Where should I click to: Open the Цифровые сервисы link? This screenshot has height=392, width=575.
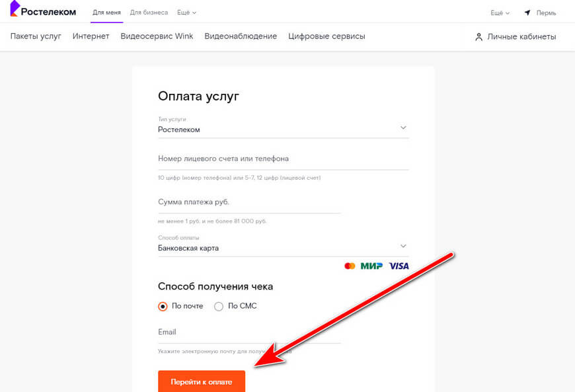click(x=326, y=36)
